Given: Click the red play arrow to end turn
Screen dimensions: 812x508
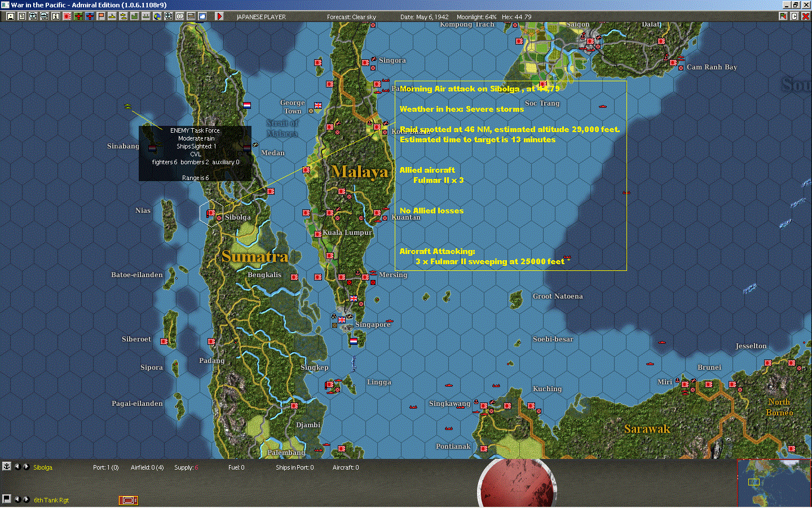Looking at the screenshot, I should [219, 16].
